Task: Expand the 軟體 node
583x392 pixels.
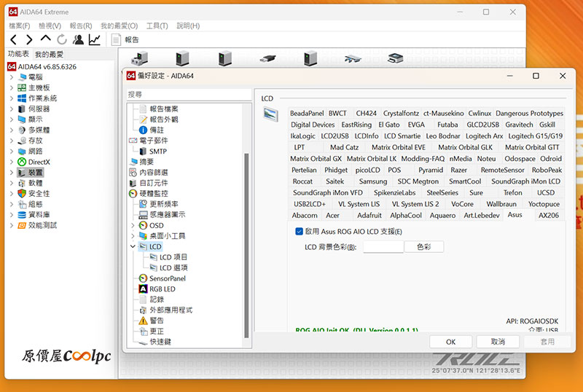Action: pyautogui.click(x=12, y=183)
